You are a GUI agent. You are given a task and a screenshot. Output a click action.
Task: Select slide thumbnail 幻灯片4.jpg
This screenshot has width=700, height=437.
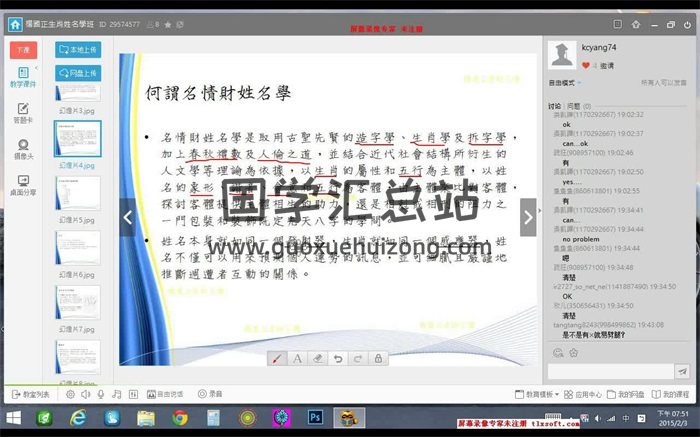(78, 138)
